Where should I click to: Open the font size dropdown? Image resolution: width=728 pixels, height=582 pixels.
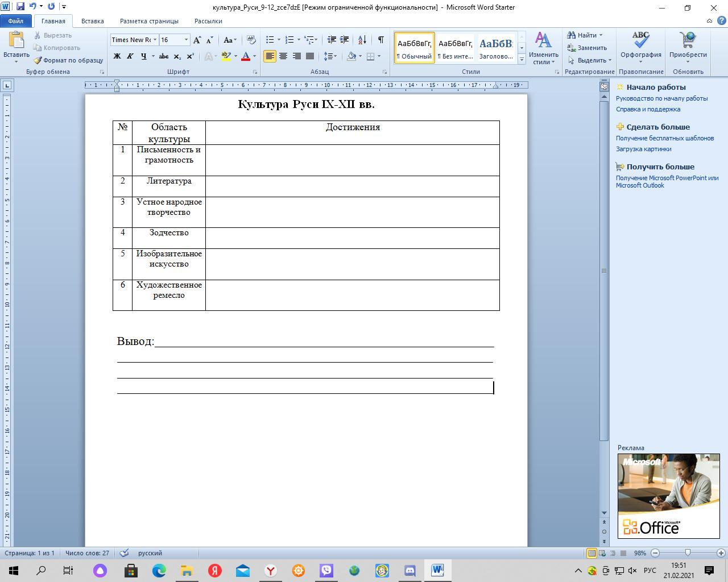point(186,40)
